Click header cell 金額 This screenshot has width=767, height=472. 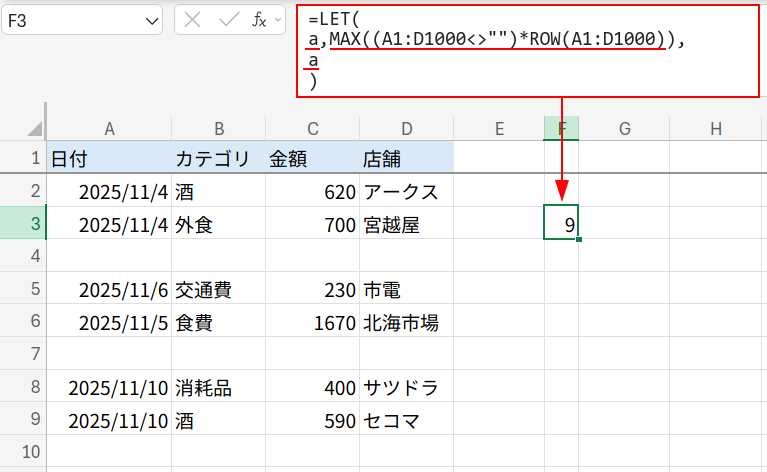(x=313, y=157)
